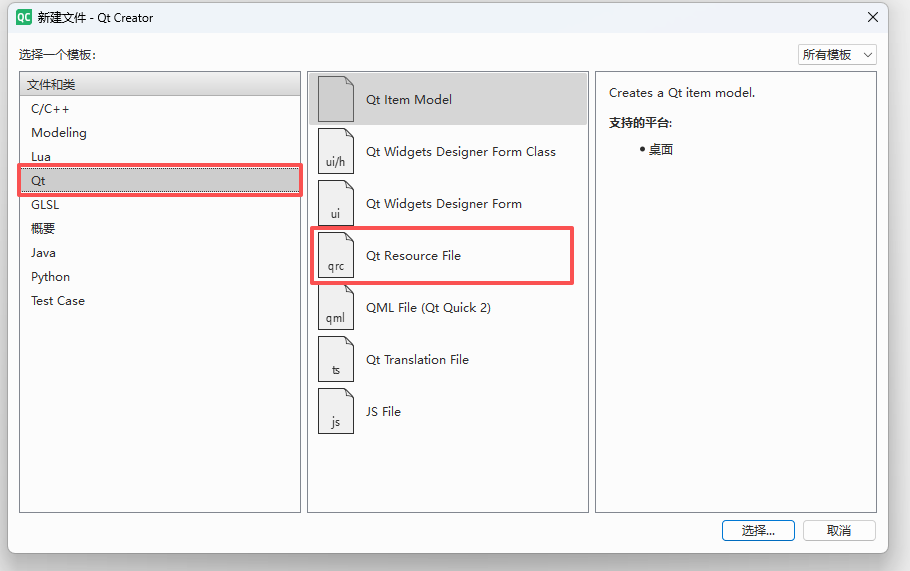Click the ui form file icon
The height and width of the screenshot is (571, 910).
click(x=336, y=203)
